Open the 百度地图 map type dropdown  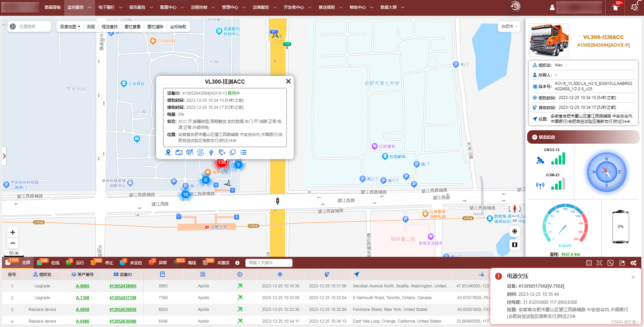(70, 27)
